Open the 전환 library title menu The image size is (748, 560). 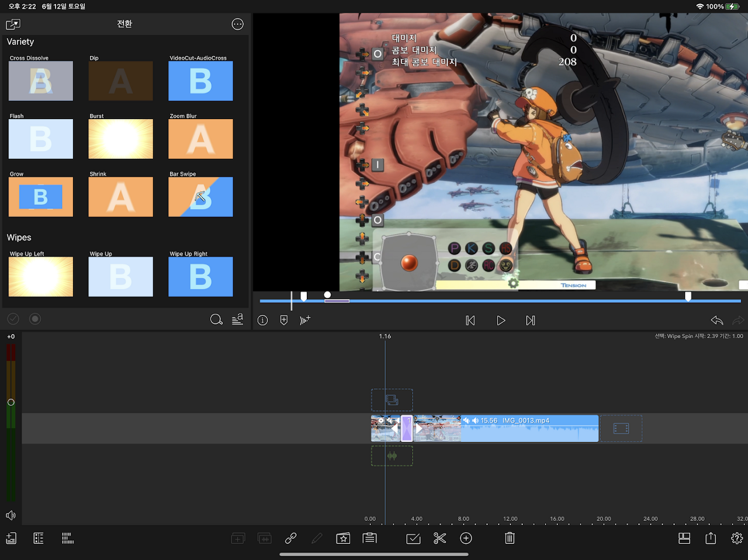[124, 24]
